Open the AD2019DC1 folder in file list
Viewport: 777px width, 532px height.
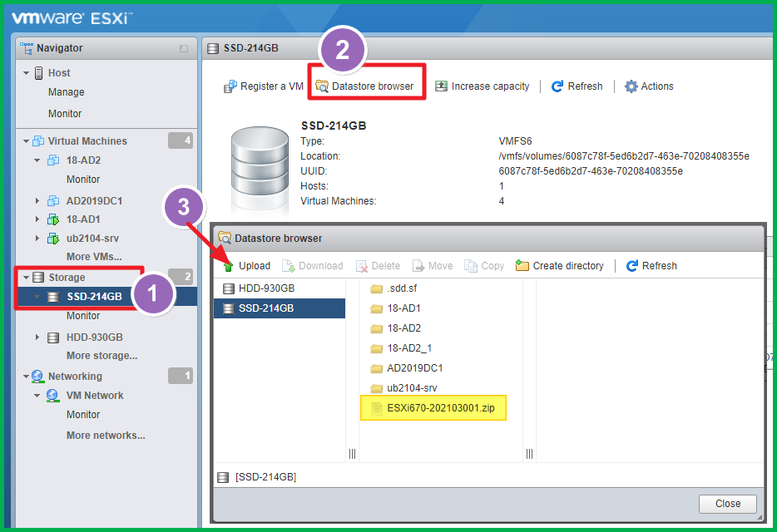coord(406,368)
